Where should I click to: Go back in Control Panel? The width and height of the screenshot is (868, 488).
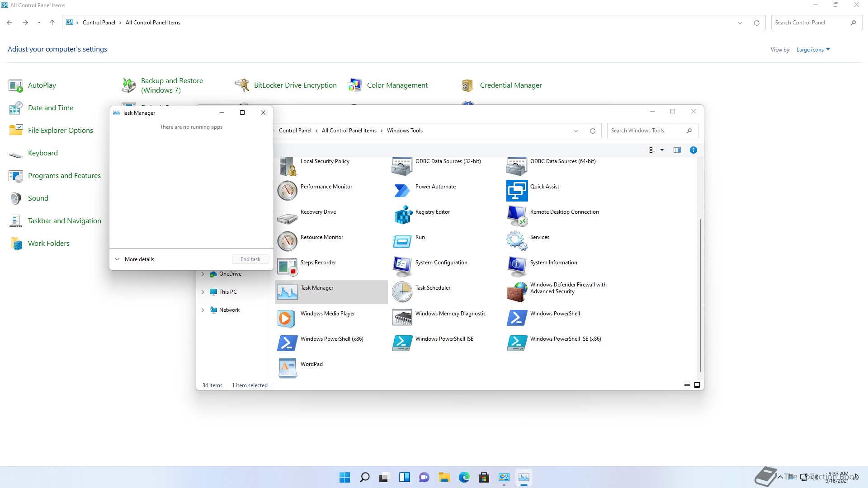(9, 23)
